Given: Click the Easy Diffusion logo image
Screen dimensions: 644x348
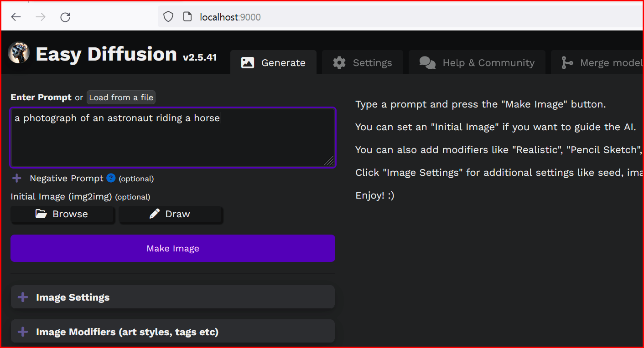Looking at the screenshot, I should (x=19, y=53).
